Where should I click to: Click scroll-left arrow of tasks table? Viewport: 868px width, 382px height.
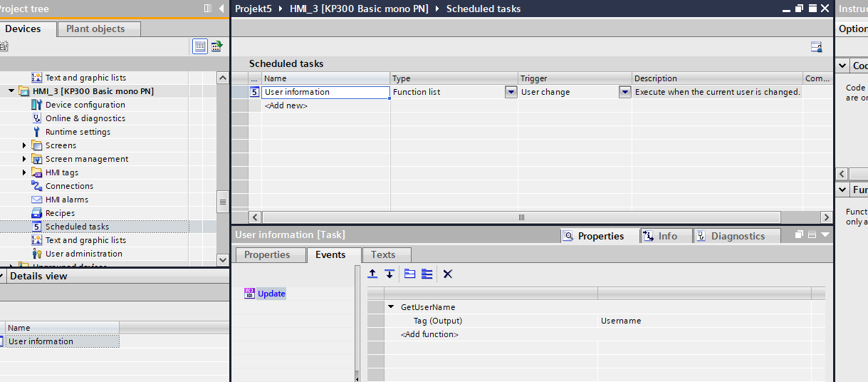[256, 217]
